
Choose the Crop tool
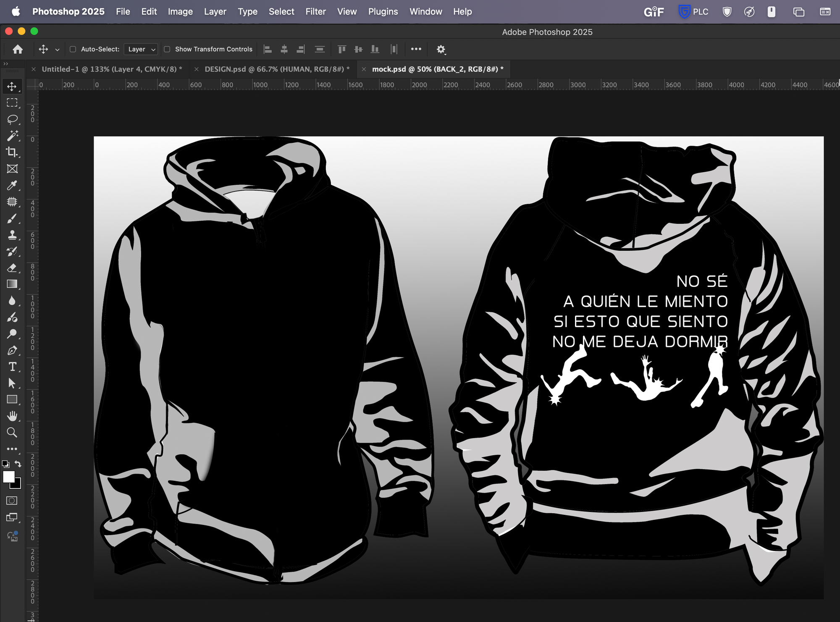[12, 152]
